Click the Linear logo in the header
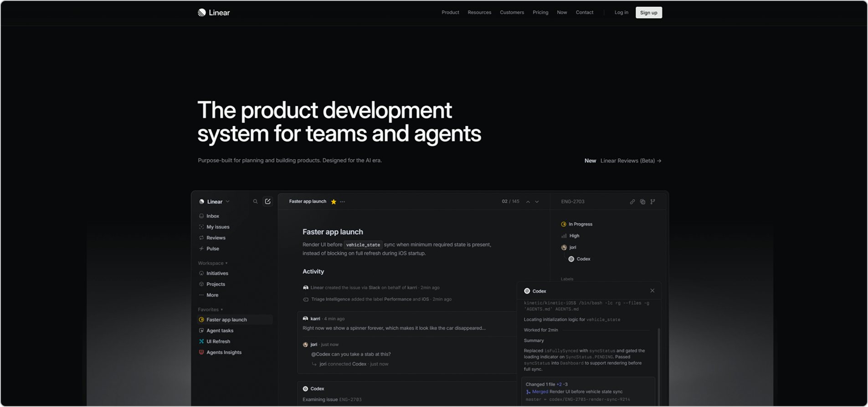Viewport: 868px width, 407px height. (x=214, y=13)
